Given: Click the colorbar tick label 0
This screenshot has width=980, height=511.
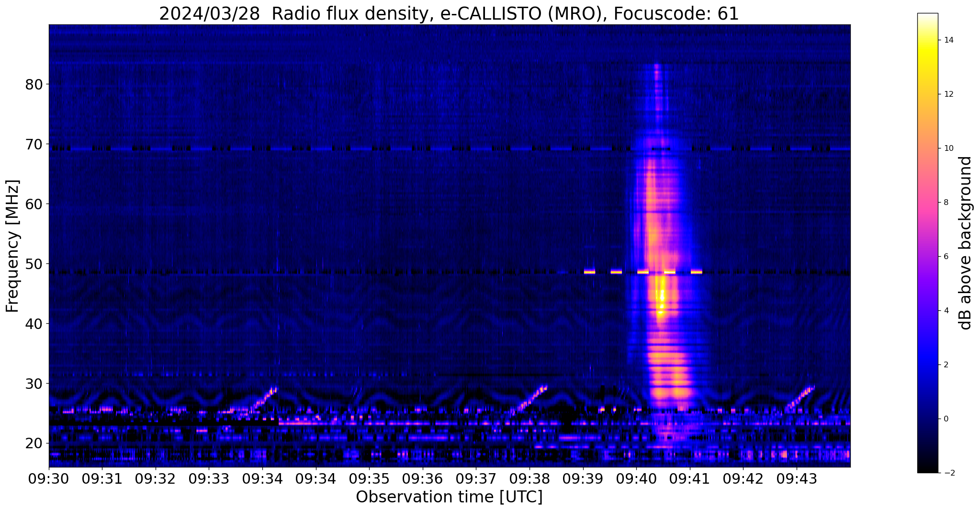Looking at the screenshot, I should tap(946, 419).
